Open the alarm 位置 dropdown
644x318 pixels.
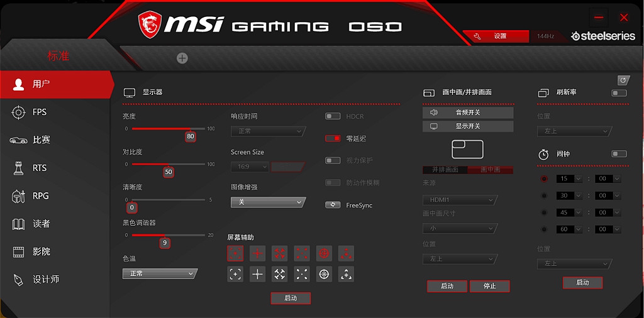tap(574, 263)
